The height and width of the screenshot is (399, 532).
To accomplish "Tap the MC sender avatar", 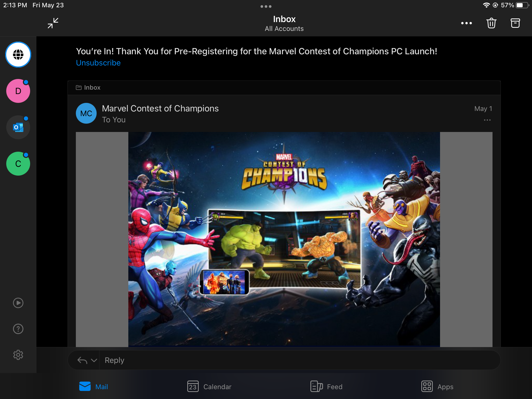I will pyautogui.click(x=86, y=113).
